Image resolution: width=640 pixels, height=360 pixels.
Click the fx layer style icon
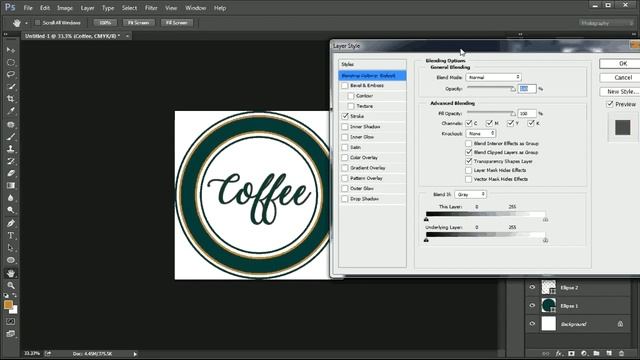click(559, 353)
